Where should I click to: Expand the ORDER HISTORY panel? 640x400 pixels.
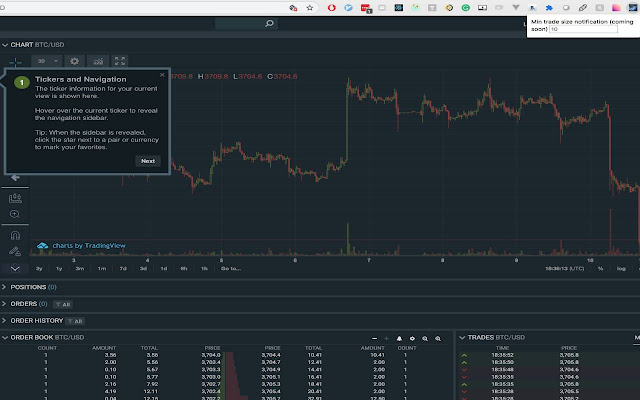click(4, 320)
